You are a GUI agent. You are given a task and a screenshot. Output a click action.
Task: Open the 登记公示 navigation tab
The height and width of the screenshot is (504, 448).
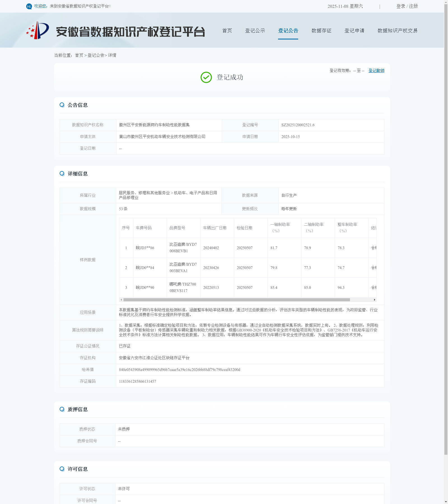pyautogui.click(x=255, y=31)
